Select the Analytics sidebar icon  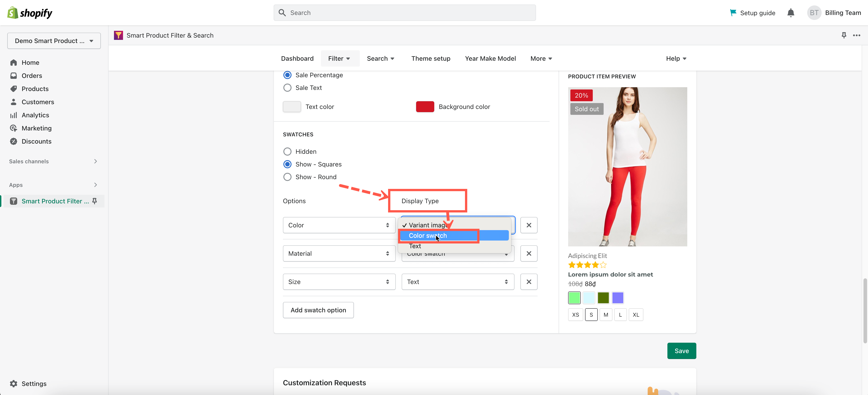pos(14,115)
